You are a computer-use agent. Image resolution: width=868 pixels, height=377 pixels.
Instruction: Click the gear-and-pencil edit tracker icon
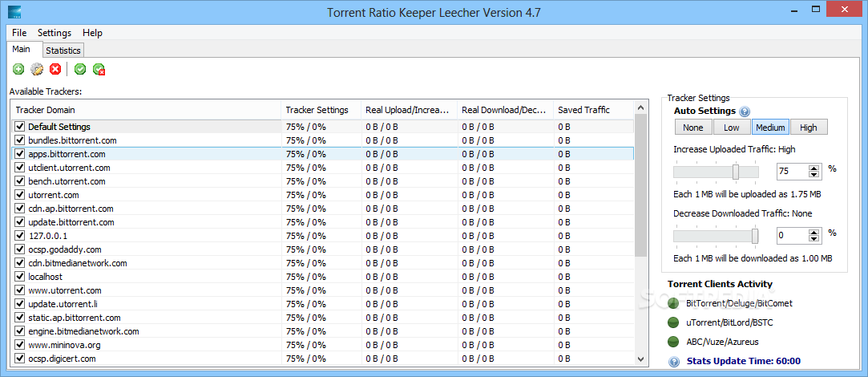(x=37, y=69)
